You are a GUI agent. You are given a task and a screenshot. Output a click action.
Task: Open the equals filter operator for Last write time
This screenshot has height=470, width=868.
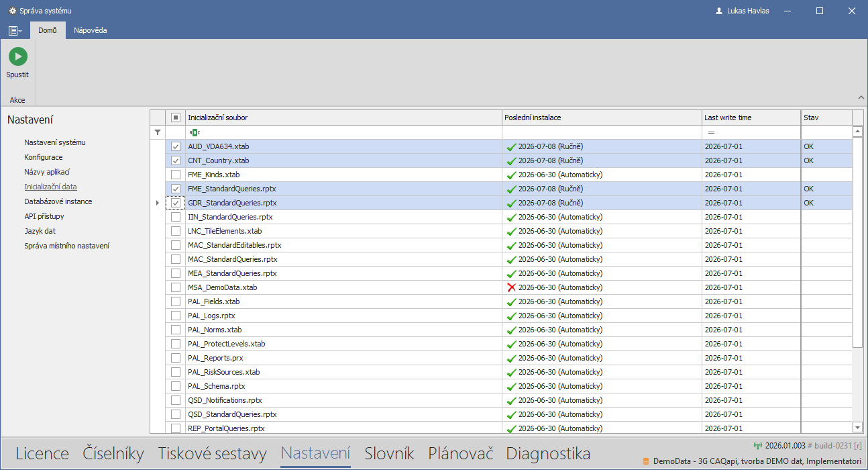coord(711,132)
